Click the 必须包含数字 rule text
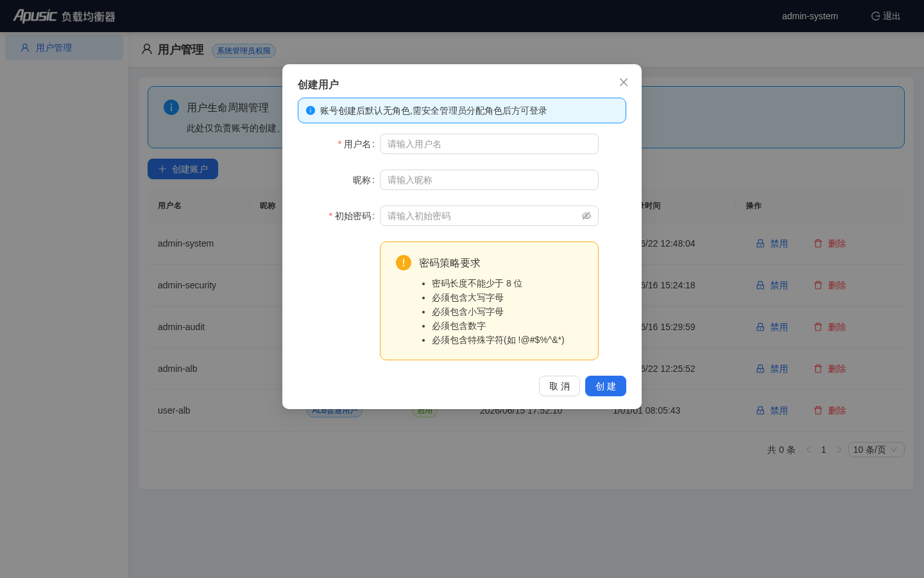Viewport: 924px width, 578px height. coord(459,326)
